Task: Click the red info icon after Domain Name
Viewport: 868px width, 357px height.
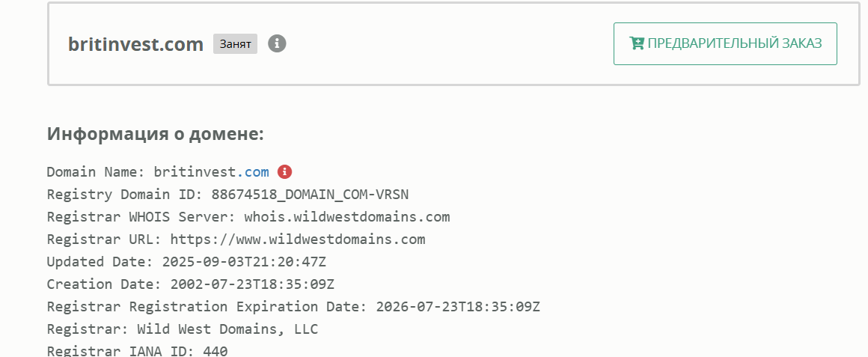Action: pyautogui.click(x=284, y=172)
